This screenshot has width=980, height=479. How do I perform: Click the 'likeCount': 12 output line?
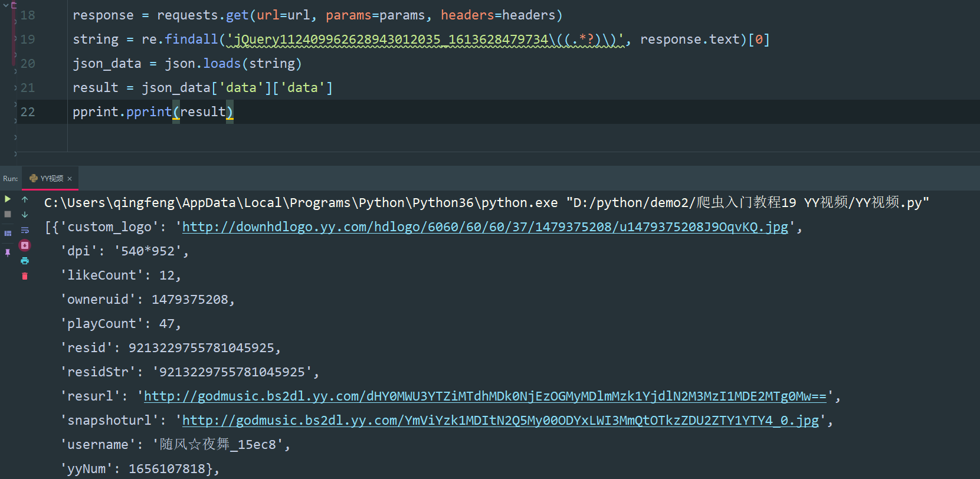[120, 275]
